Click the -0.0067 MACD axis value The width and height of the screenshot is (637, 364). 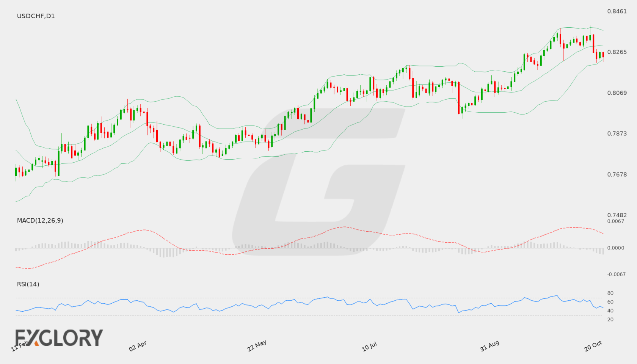point(617,274)
